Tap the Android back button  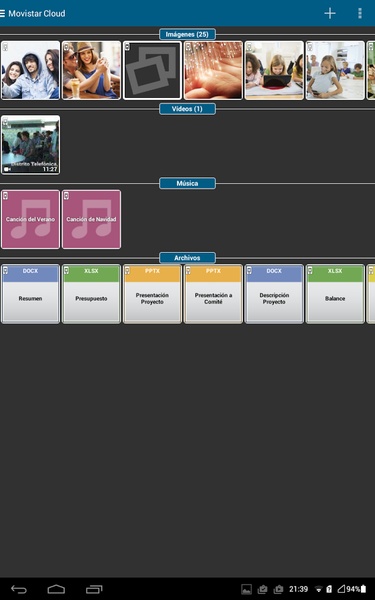click(x=19, y=589)
